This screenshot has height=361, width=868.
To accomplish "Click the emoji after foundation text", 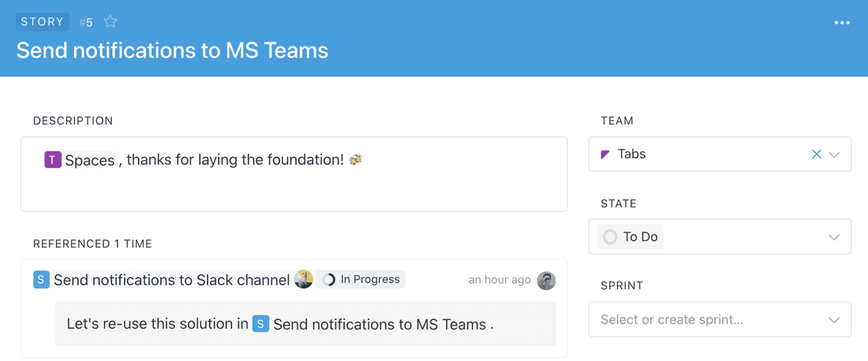I will (x=356, y=159).
